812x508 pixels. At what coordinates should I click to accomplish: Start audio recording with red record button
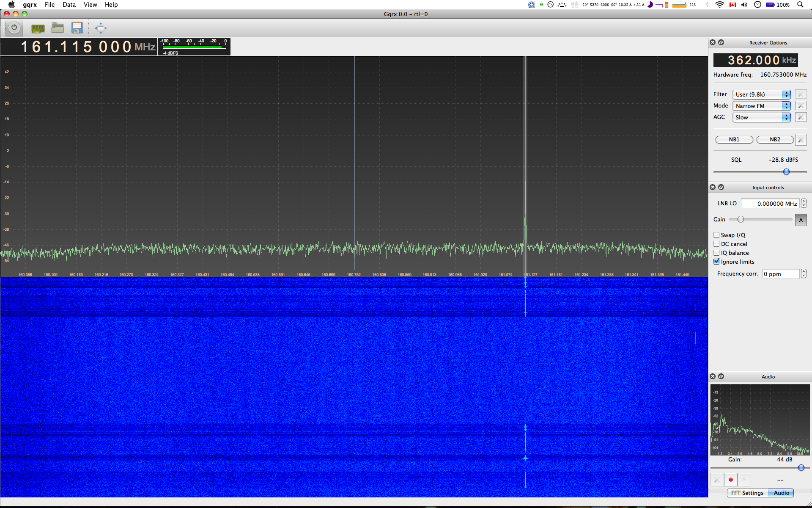point(730,480)
